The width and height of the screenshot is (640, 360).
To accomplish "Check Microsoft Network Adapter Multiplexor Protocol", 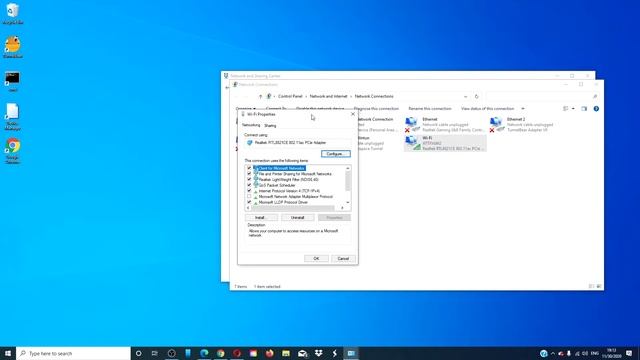I will 249,196.
